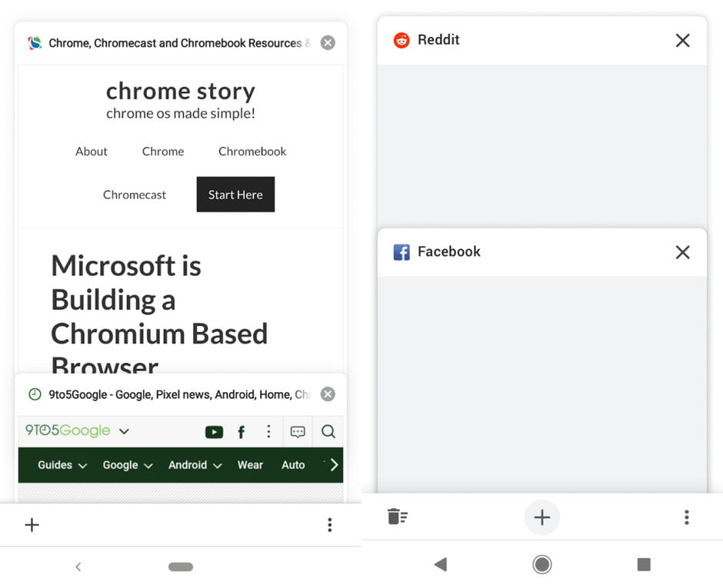723x588 pixels.
Task: Tap the close-all-tabs trash icon
Action: point(398,517)
